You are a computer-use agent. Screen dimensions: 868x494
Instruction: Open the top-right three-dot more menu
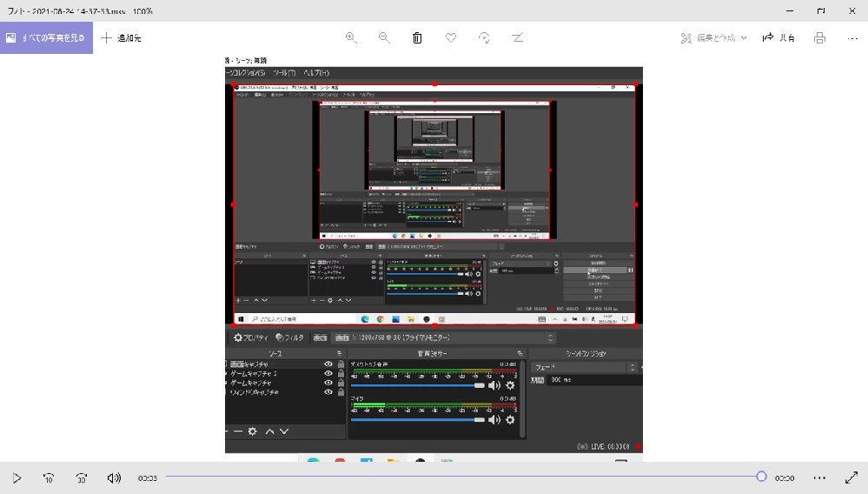852,38
